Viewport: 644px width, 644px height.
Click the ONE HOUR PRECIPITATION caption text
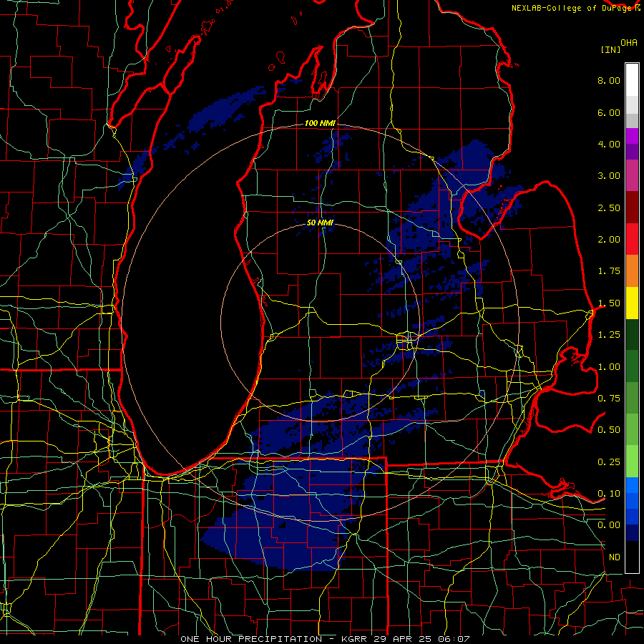(251, 639)
